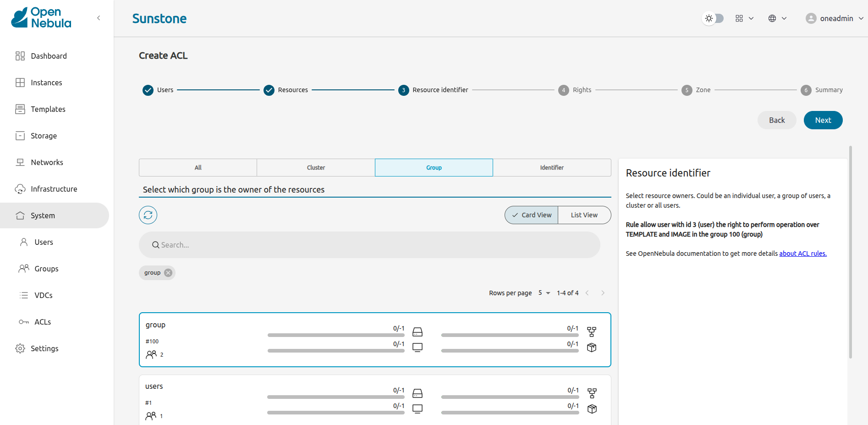Screen dimensions: 868x425
Task: Click the Next button
Action: (823, 120)
